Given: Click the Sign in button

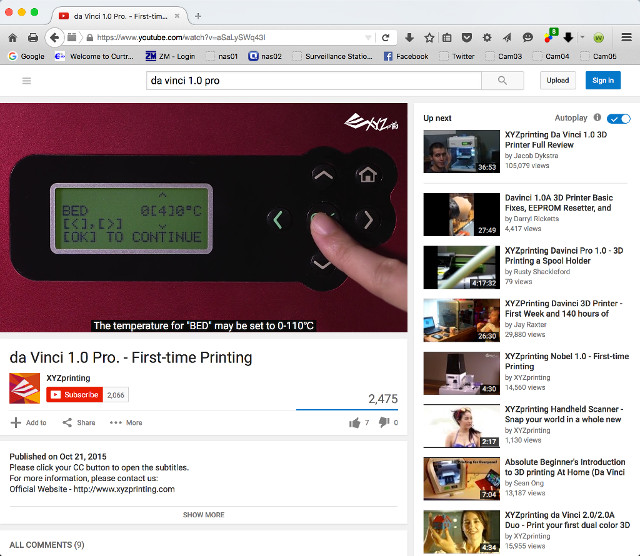Looking at the screenshot, I should [603, 80].
